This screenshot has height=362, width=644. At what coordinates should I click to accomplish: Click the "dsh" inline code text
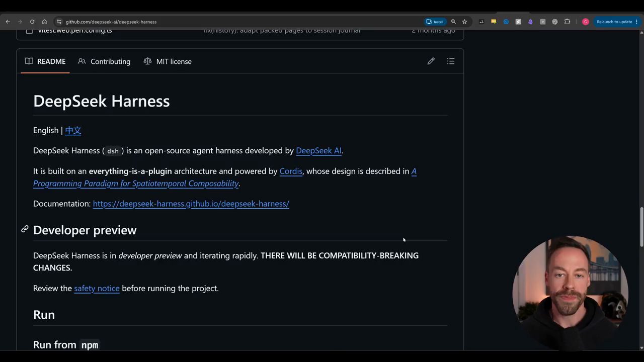113,151
